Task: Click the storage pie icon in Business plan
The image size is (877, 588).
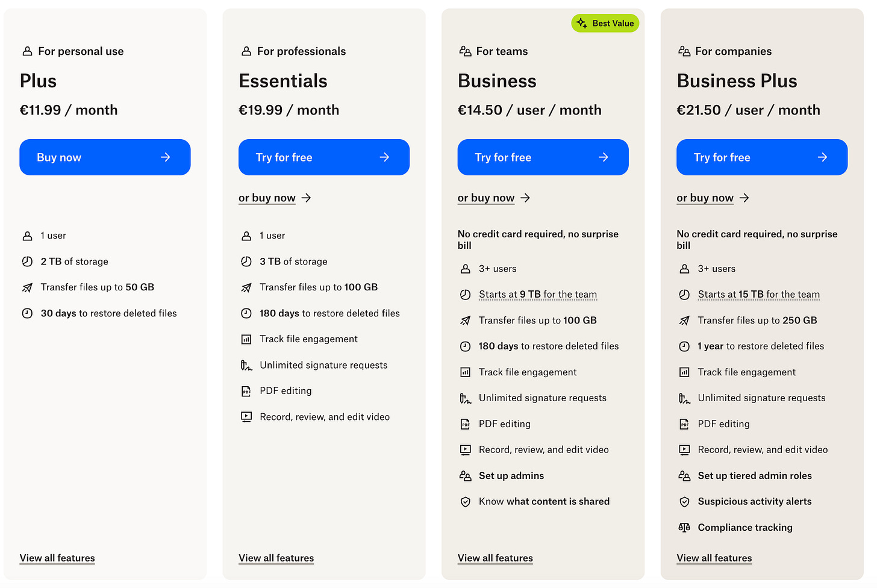Action: tap(465, 295)
